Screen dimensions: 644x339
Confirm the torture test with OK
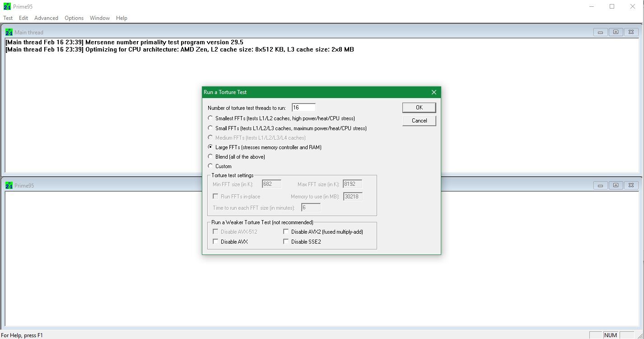click(419, 108)
